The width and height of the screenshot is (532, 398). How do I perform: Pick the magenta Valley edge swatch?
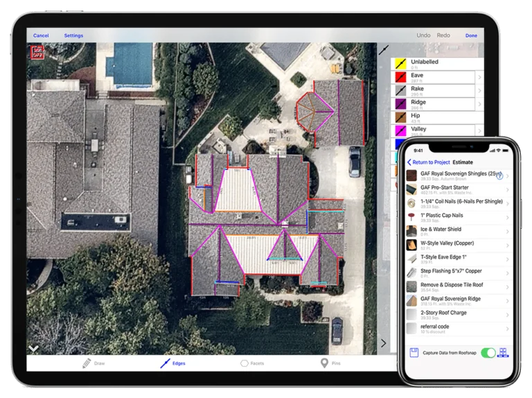pyautogui.click(x=400, y=130)
